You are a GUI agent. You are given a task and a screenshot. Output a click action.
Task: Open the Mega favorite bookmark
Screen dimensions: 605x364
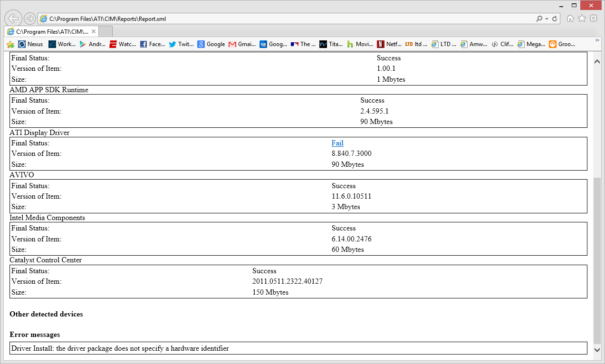[531, 44]
